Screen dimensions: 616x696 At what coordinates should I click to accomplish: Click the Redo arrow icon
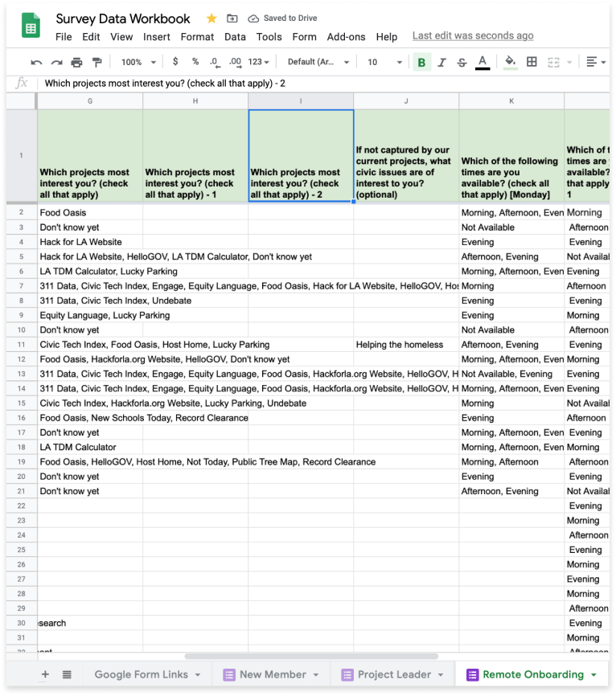click(56, 62)
